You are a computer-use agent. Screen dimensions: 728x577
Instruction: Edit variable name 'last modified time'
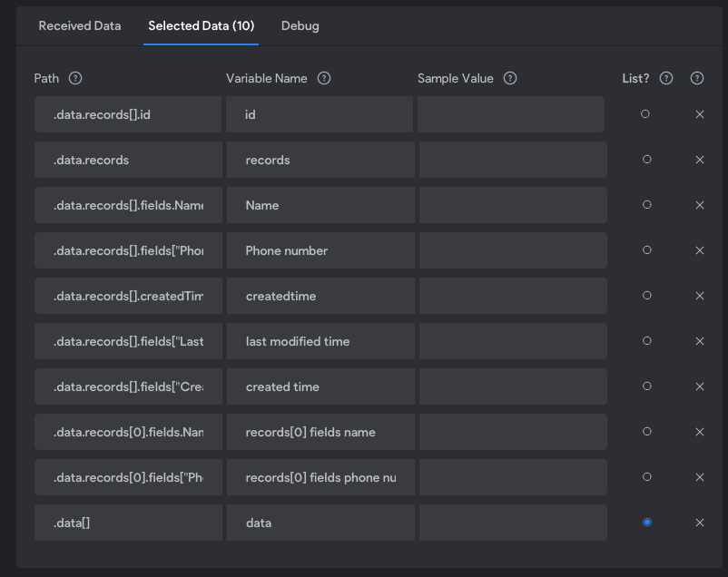pyautogui.click(x=320, y=341)
